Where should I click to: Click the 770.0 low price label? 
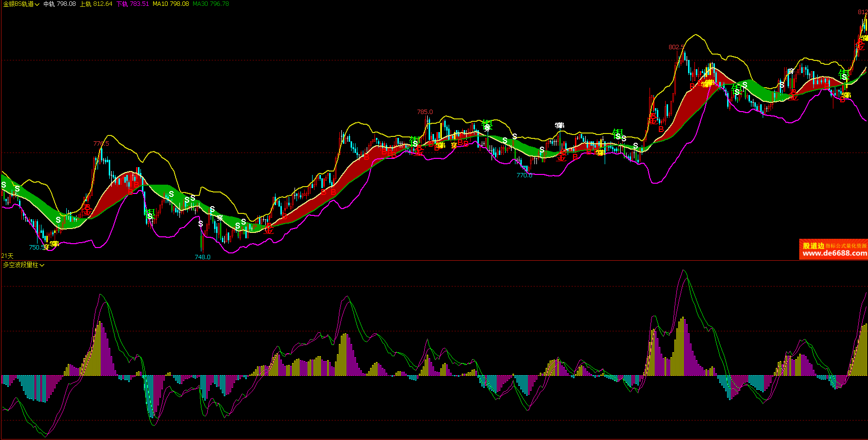point(524,175)
